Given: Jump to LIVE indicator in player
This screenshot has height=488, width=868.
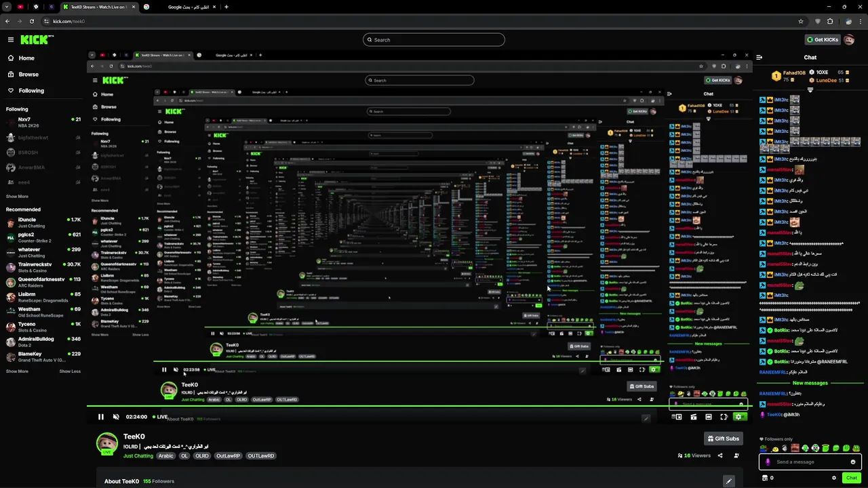Looking at the screenshot, I should pyautogui.click(x=160, y=417).
